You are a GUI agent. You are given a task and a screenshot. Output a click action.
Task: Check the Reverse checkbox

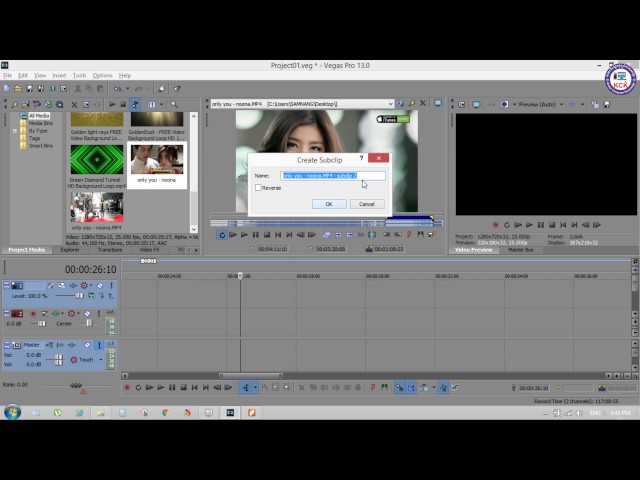258,188
